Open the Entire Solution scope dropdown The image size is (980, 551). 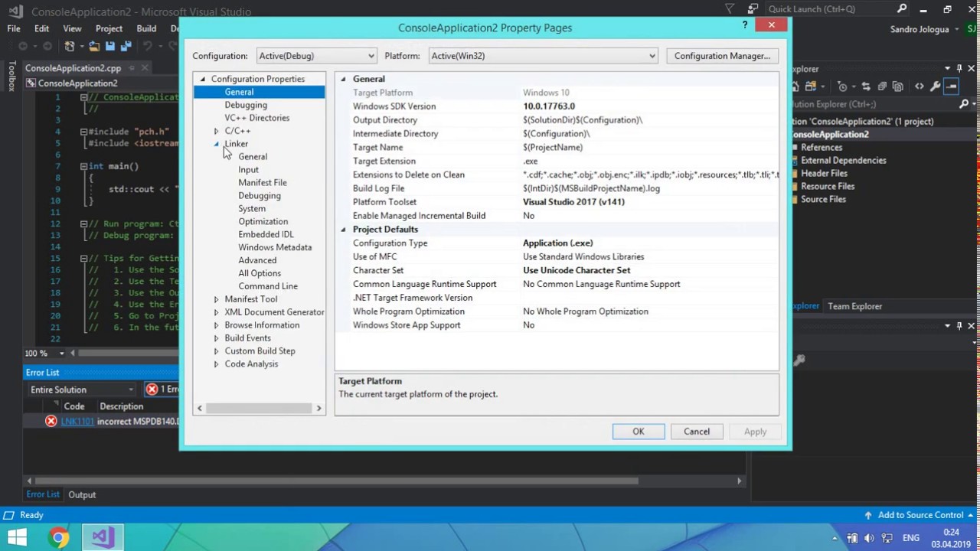[x=81, y=390]
